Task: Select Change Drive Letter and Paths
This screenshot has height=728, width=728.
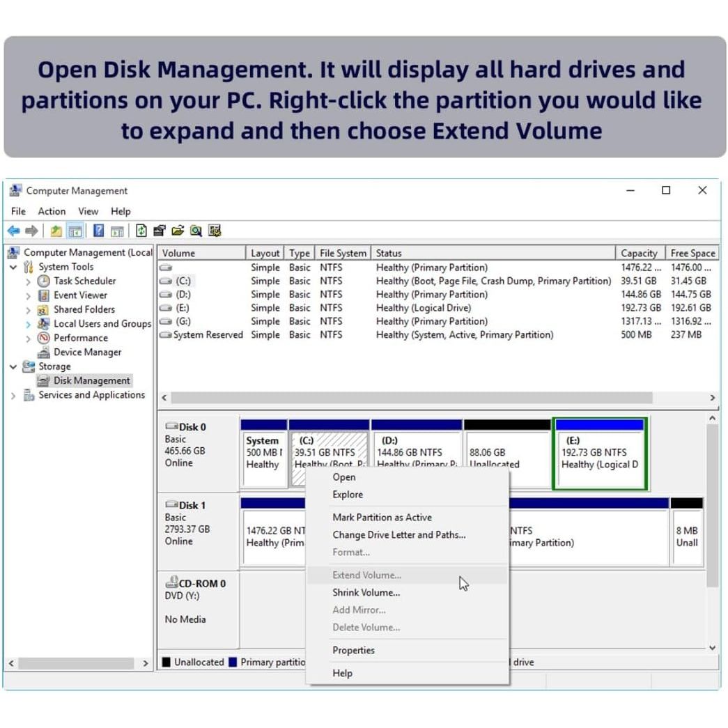Action: coord(398,535)
